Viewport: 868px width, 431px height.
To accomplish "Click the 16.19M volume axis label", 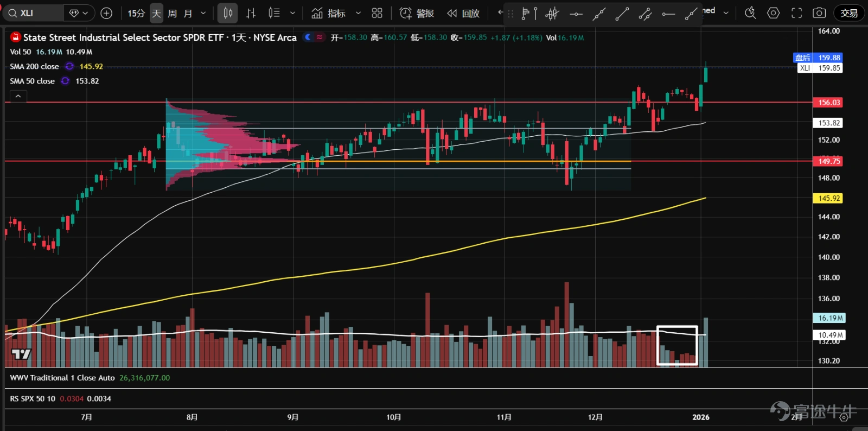I will point(829,318).
